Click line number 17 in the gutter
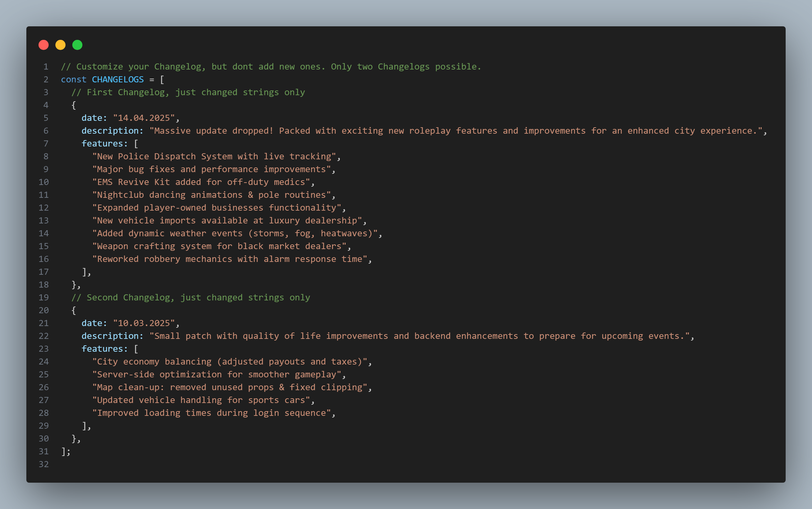This screenshot has width=812, height=509. [44, 272]
